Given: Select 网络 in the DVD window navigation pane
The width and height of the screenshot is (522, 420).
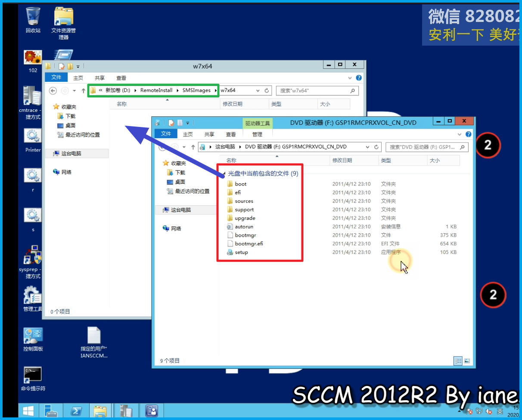Looking at the screenshot, I should point(176,229).
